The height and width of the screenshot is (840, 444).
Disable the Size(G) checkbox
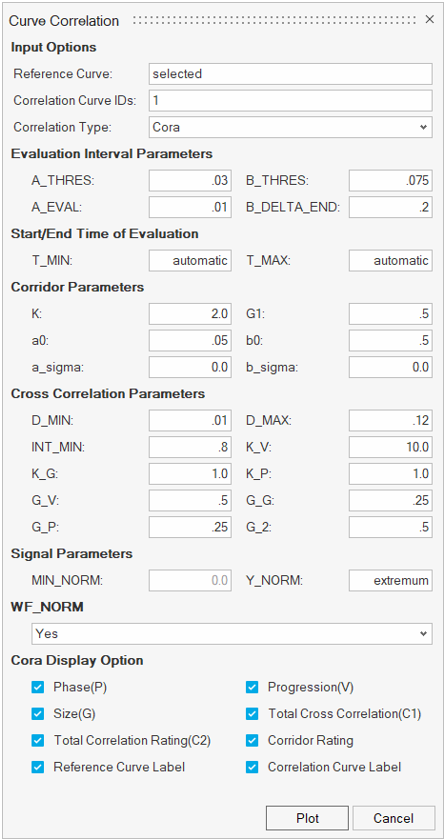(x=37, y=714)
